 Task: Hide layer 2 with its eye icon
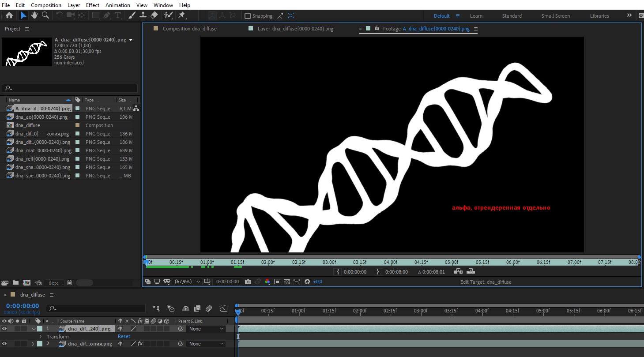point(4,344)
